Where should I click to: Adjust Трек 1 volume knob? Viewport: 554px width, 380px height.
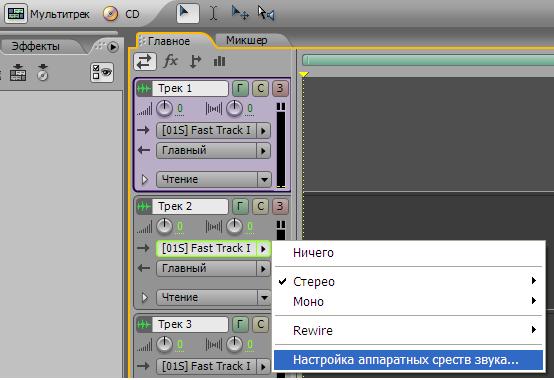click(164, 108)
